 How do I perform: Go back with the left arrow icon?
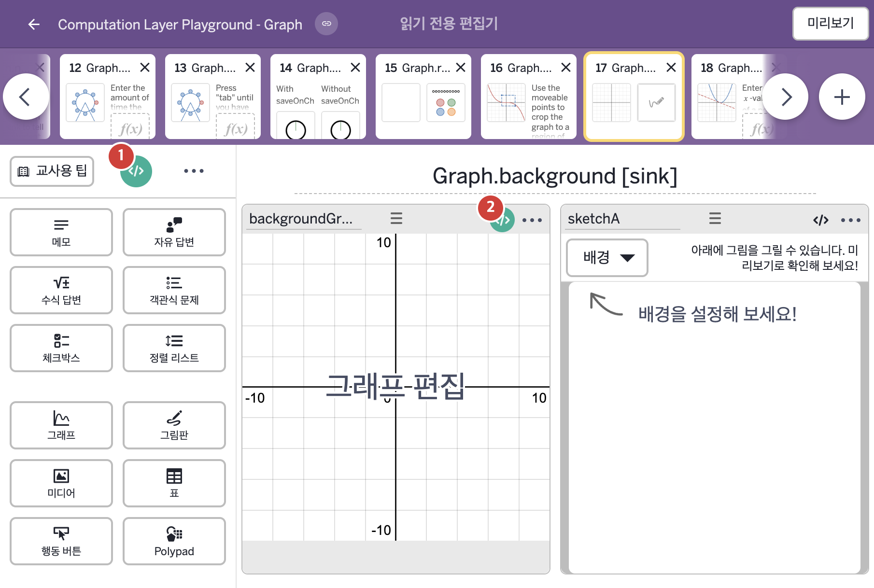(x=33, y=24)
